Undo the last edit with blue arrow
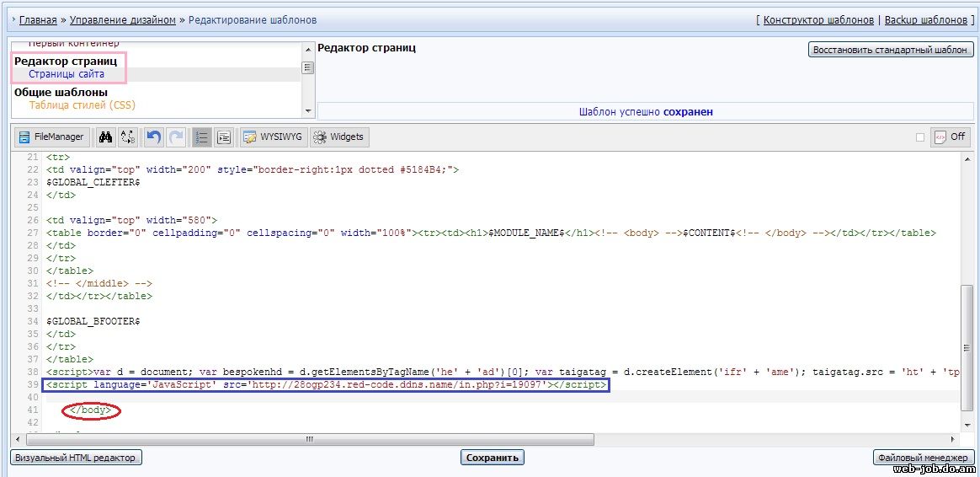This screenshot has height=477, width=980. pos(154,137)
